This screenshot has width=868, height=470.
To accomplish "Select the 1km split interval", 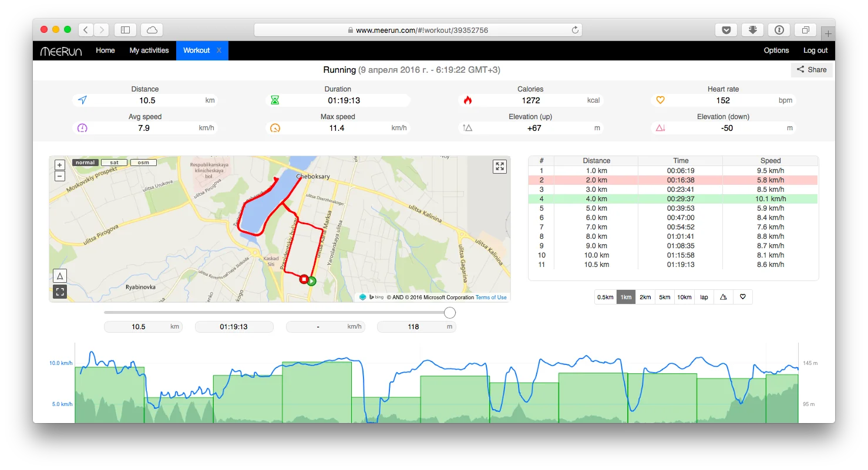I will (x=626, y=297).
